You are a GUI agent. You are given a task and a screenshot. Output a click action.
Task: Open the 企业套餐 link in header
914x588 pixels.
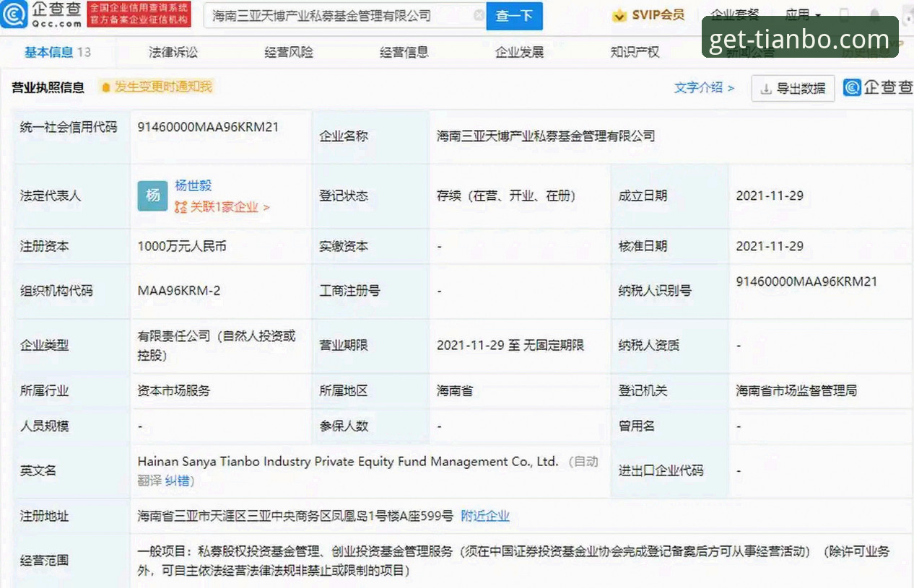point(735,14)
